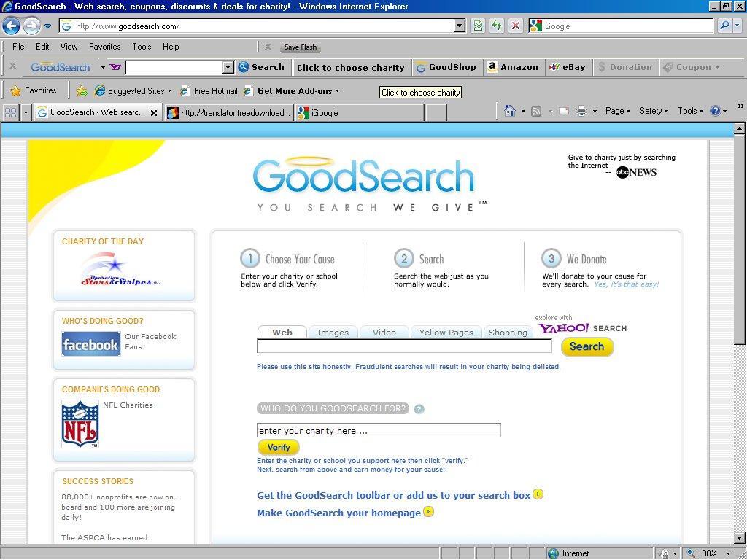
Task: Close the Save Flash toolbar X
Action: (x=268, y=47)
